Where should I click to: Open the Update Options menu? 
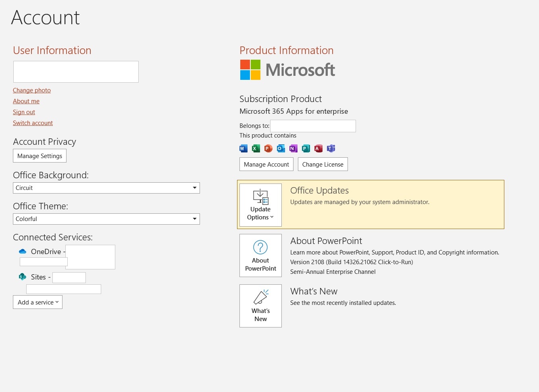coord(260,205)
